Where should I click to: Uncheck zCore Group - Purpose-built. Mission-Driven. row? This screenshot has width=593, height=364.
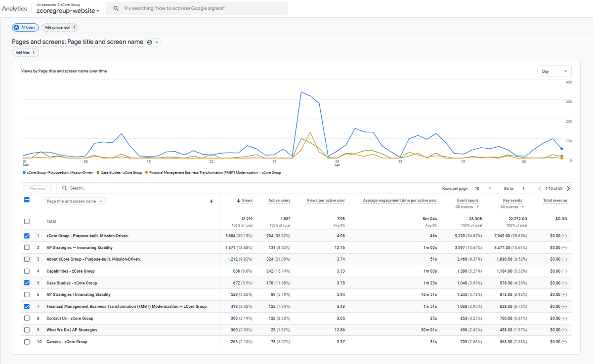pyautogui.click(x=27, y=236)
